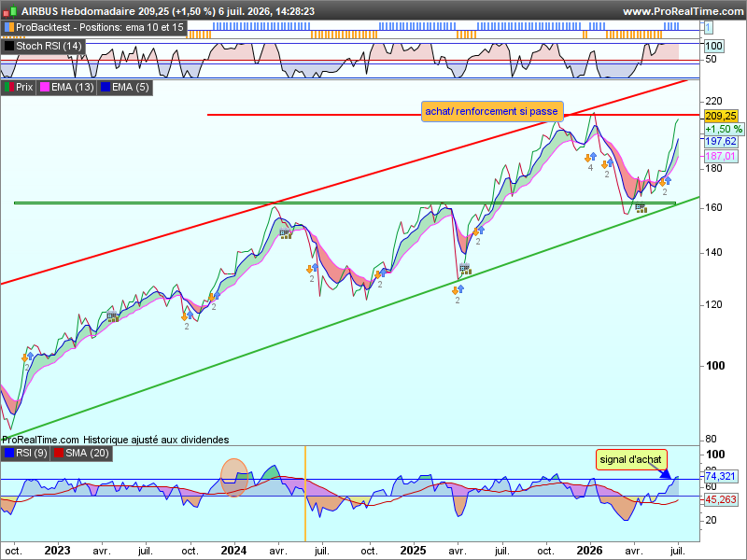Click the 209,25 current price tag

pos(721,116)
